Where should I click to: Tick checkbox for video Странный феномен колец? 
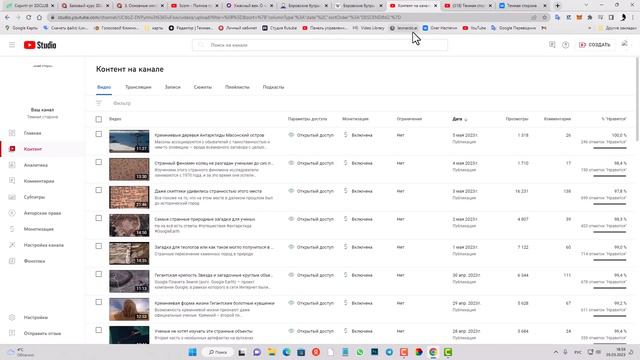point(99,162)
